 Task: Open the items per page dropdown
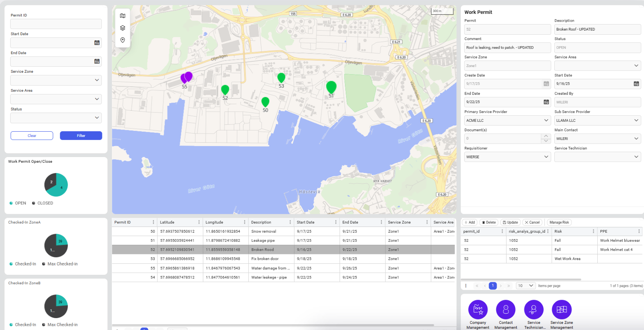(526, 286)
